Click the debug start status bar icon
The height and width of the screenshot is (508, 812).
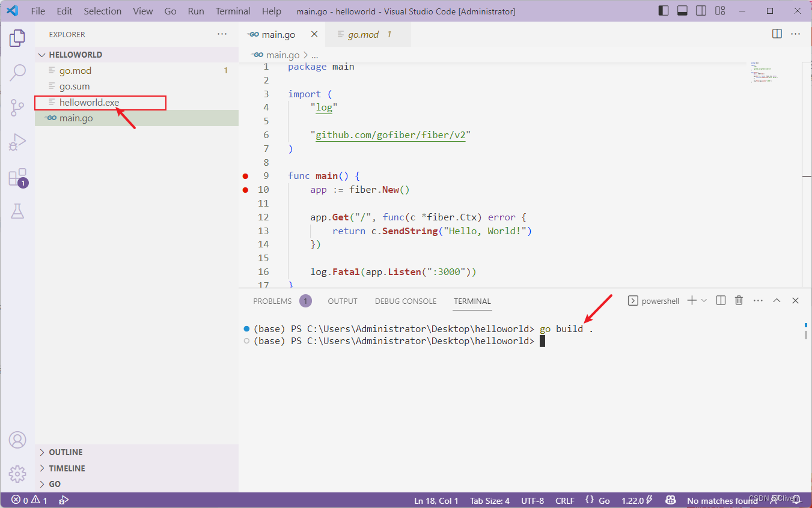(x=64, y=501)
